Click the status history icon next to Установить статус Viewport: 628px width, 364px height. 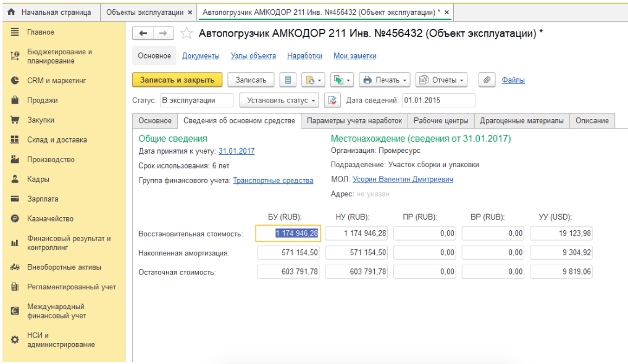coord(332,101)
